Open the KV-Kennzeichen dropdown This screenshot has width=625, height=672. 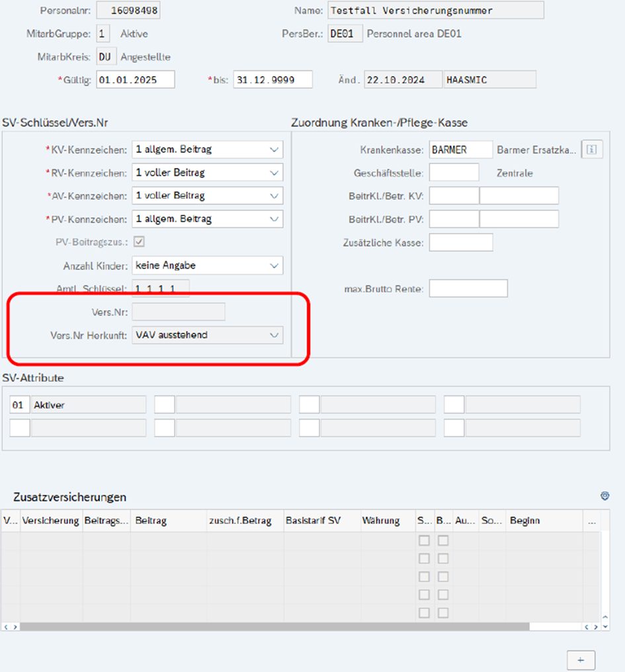tap(274, 150)
